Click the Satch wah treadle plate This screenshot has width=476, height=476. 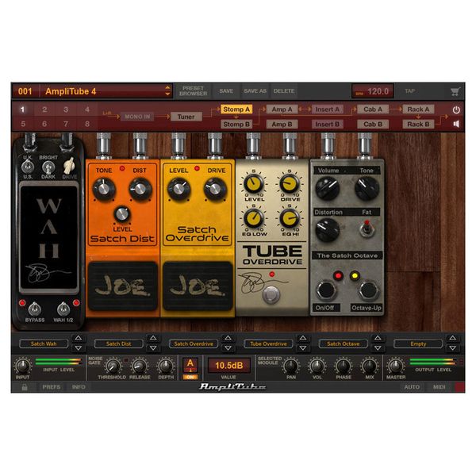48,236
